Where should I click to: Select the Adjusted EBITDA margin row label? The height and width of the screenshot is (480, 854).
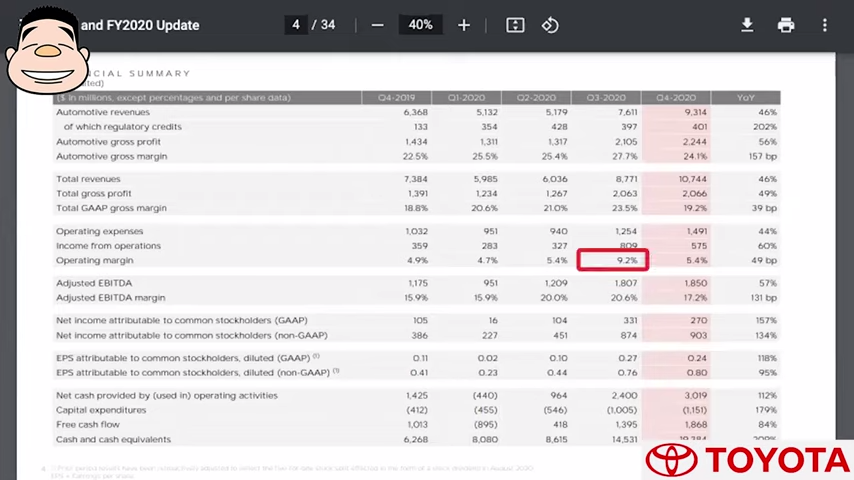click(111, 298)
